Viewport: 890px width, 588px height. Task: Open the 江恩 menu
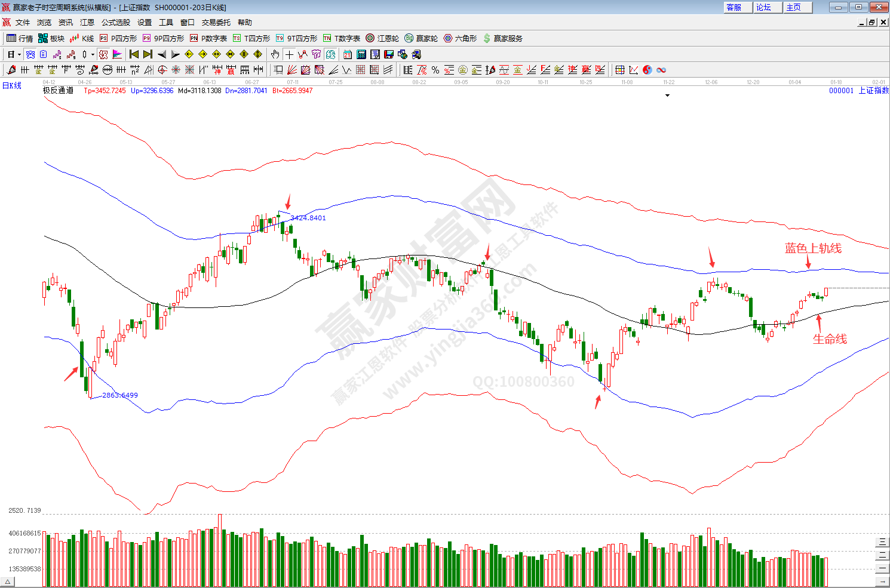coord(87,23)
